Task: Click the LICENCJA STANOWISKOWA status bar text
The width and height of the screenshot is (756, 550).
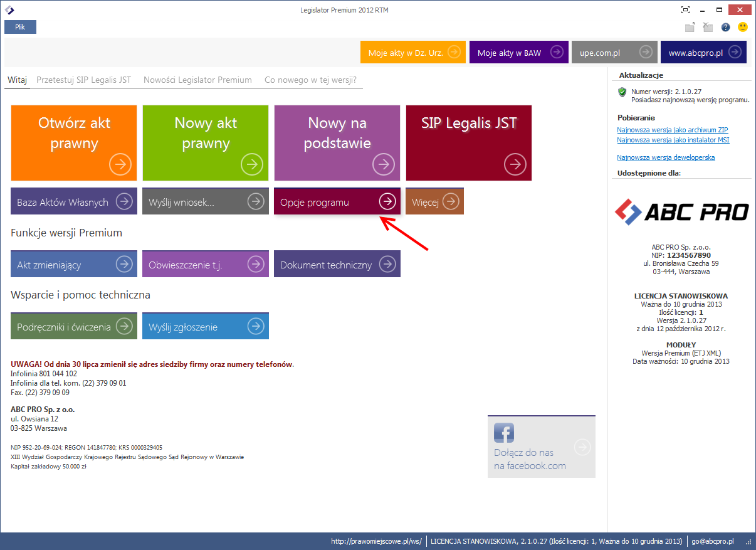Action: [x=556, y=541]
